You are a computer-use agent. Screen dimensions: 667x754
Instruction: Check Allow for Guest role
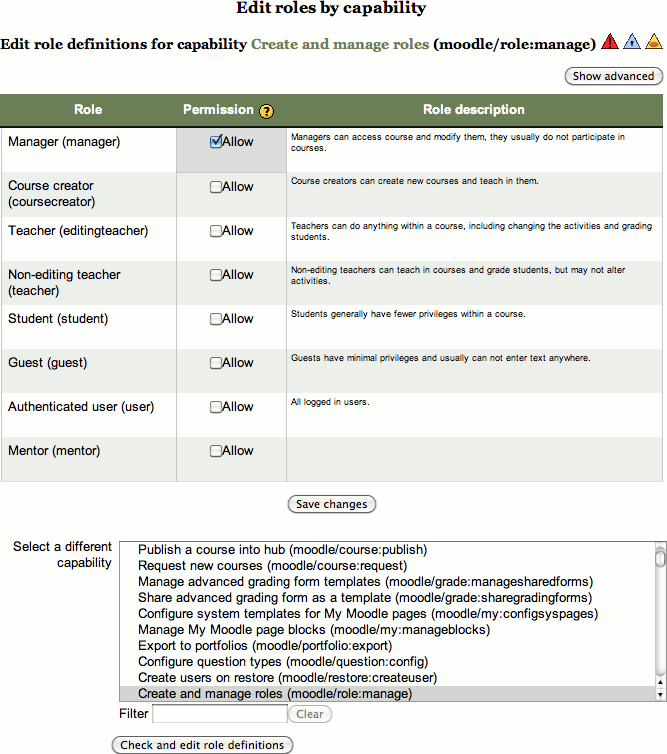point(215,363)
